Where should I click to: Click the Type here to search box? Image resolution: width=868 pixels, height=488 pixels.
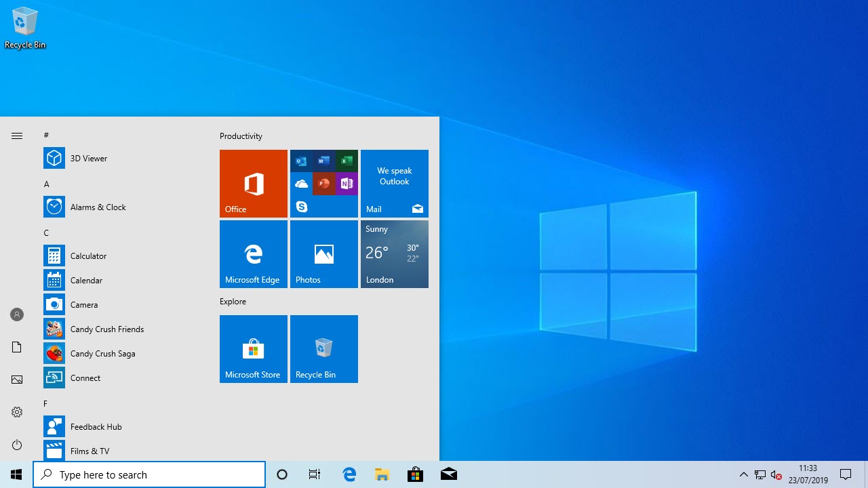tap(149, 474)
